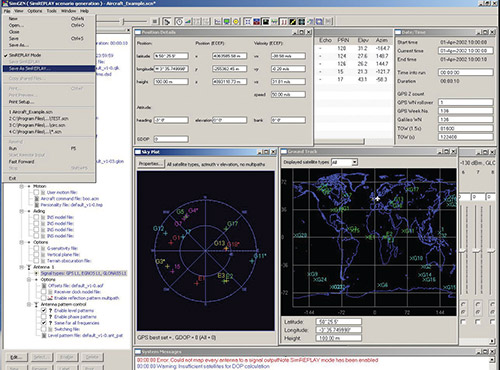Open the Displayed satellite types dropdown
Image resolution: width=500 pixels, height=370 pixels.
click(355, 162)
